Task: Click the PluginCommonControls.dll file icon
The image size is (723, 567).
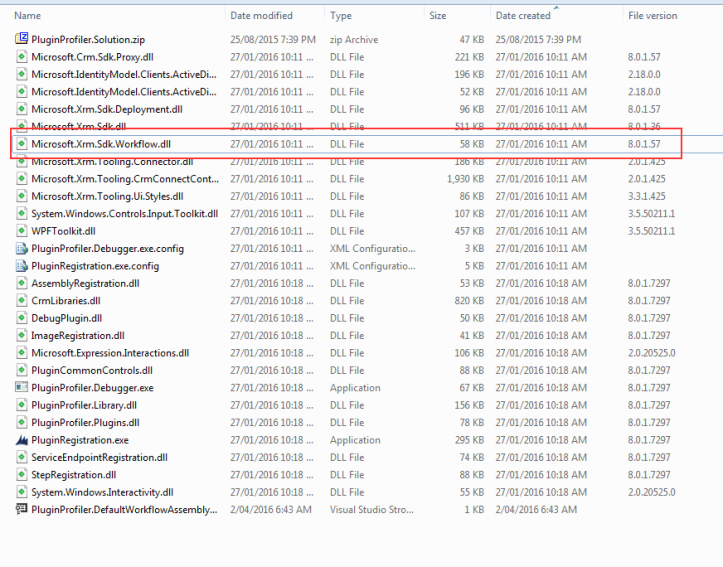Action: (22, 370)
